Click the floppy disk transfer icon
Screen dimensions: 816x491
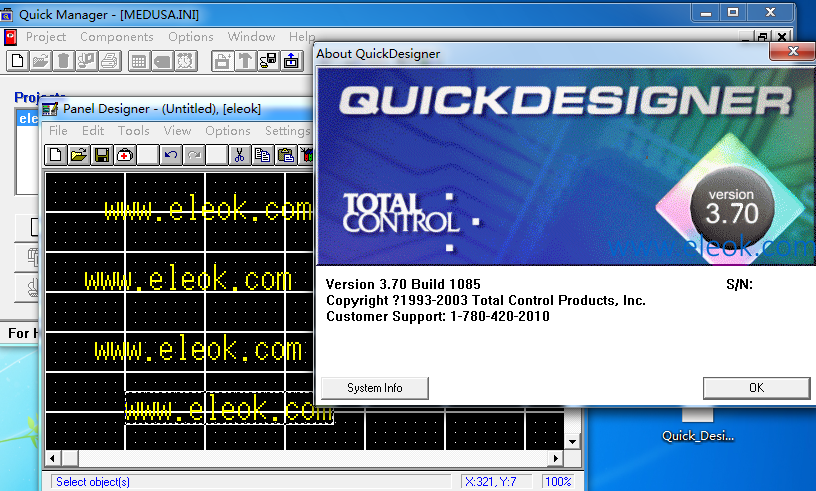pos(268,61)
